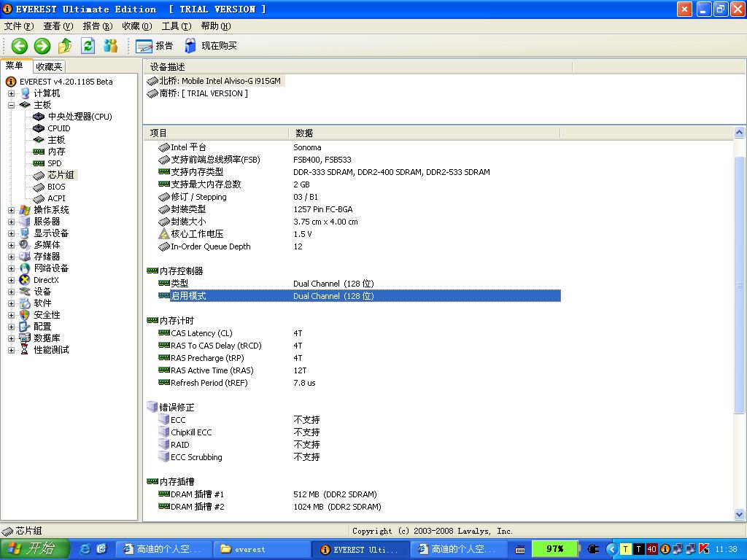
Task: Click the scroll up arrow of the details list
Action: (739, 133)
